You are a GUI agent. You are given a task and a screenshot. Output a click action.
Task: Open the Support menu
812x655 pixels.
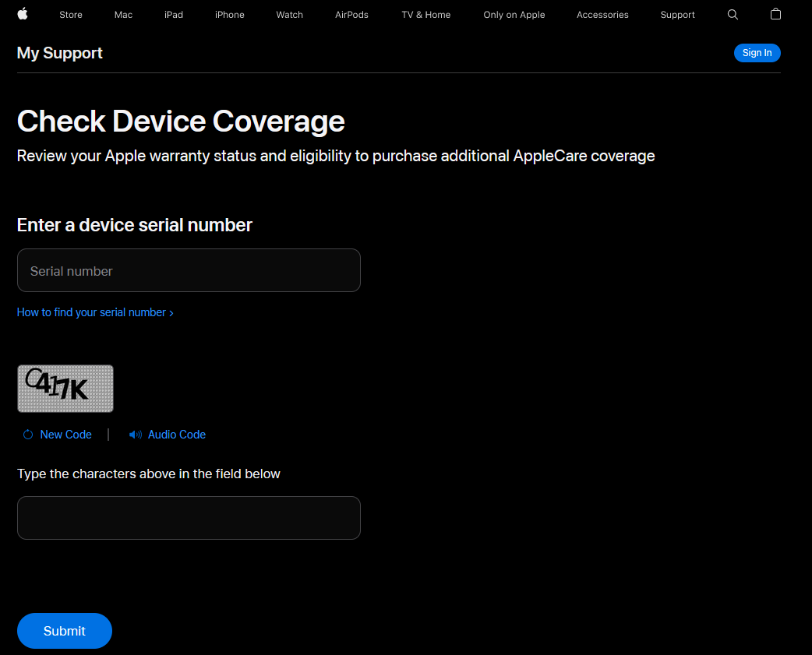[677, 15]
